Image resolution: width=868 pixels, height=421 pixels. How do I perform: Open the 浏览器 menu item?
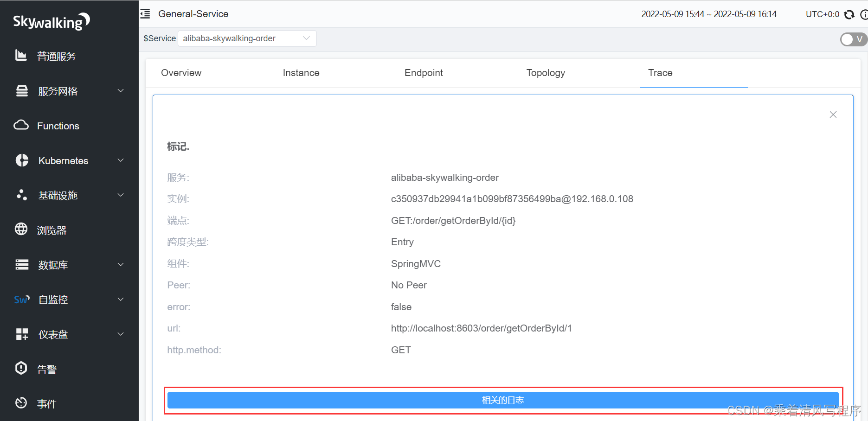point(52,230)
